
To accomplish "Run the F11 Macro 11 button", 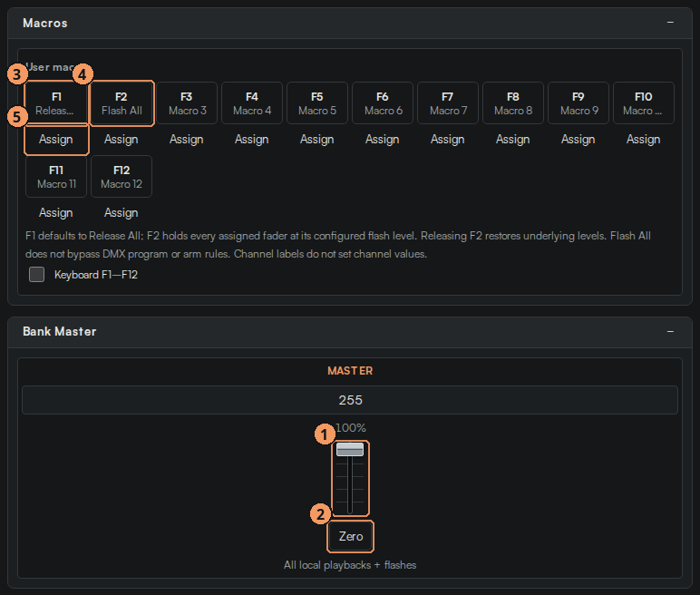I will click(x=56, y=177).
